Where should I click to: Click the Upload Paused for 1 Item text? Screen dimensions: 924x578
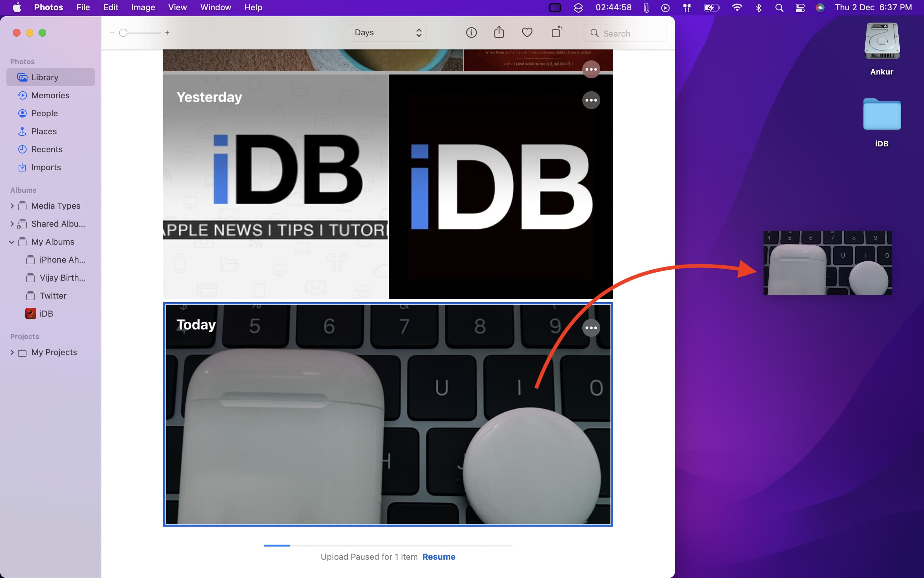point(369,557)
